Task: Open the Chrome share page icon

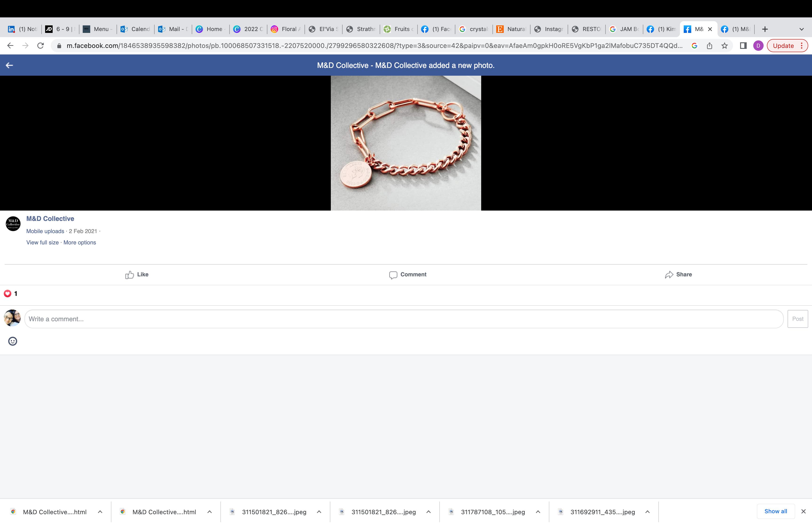Action: click(709, 46)
